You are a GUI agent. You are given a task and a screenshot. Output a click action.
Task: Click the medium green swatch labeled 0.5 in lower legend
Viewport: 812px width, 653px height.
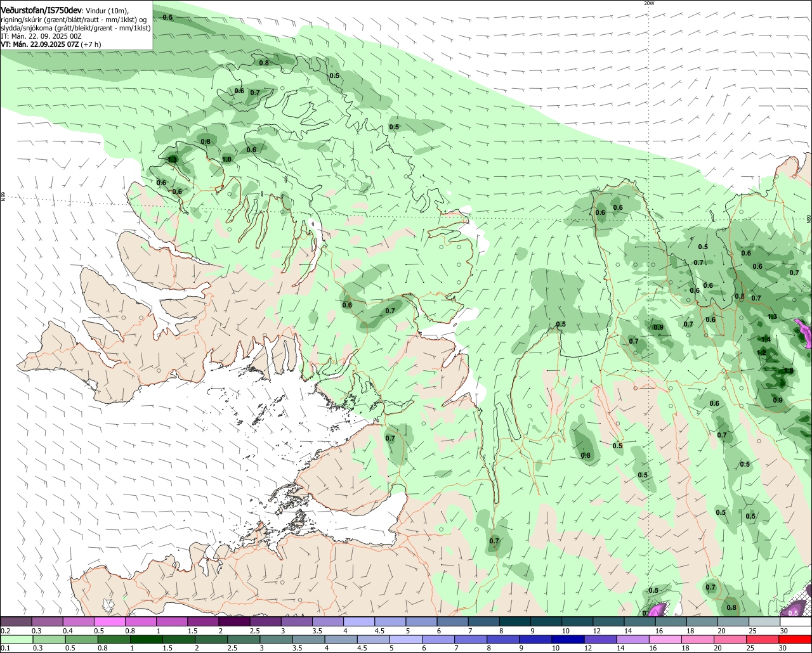coord(82,640)
